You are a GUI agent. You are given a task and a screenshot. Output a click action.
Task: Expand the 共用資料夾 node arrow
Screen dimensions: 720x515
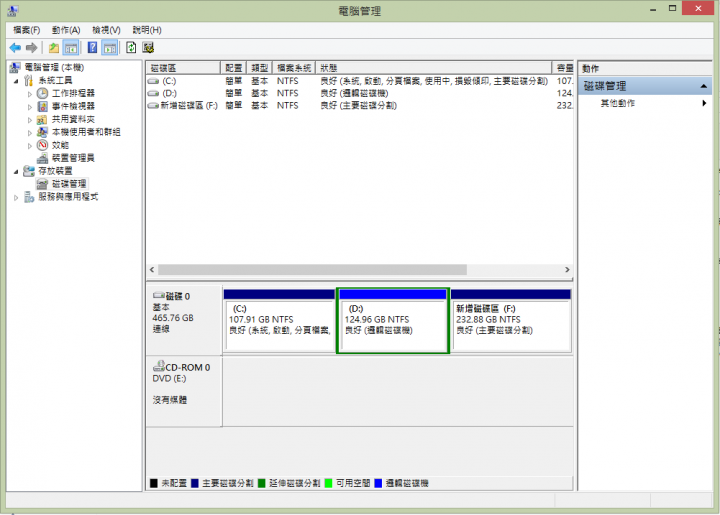tap(29, 120)
